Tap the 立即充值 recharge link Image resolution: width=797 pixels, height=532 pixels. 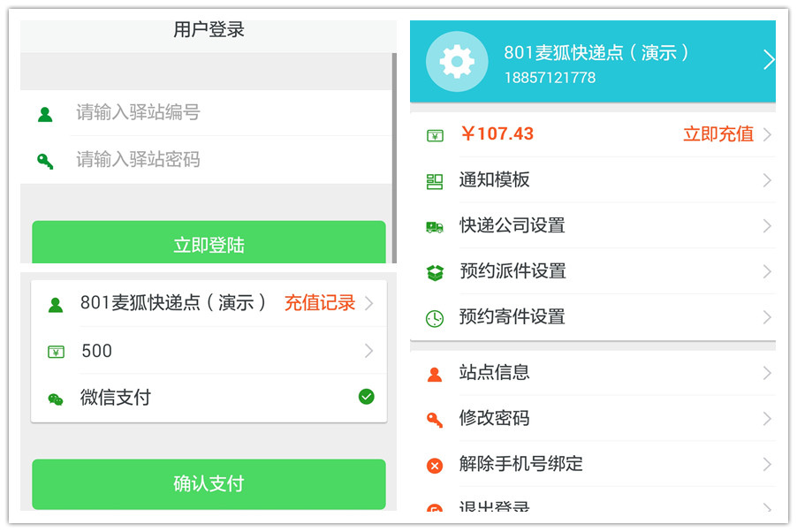click(717, 134)
